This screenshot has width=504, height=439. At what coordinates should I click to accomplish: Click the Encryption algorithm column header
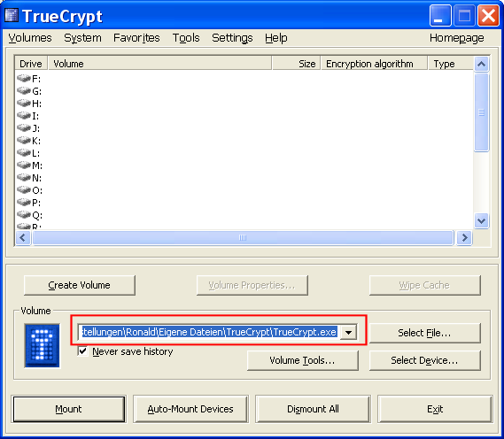point(374,64)
